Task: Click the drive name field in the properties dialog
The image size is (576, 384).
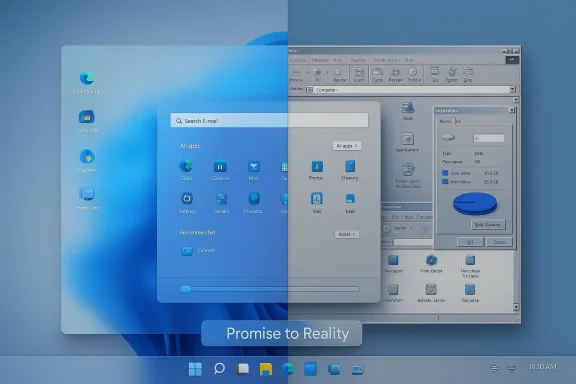Action: pyautogui.click(x=489, y=138)
